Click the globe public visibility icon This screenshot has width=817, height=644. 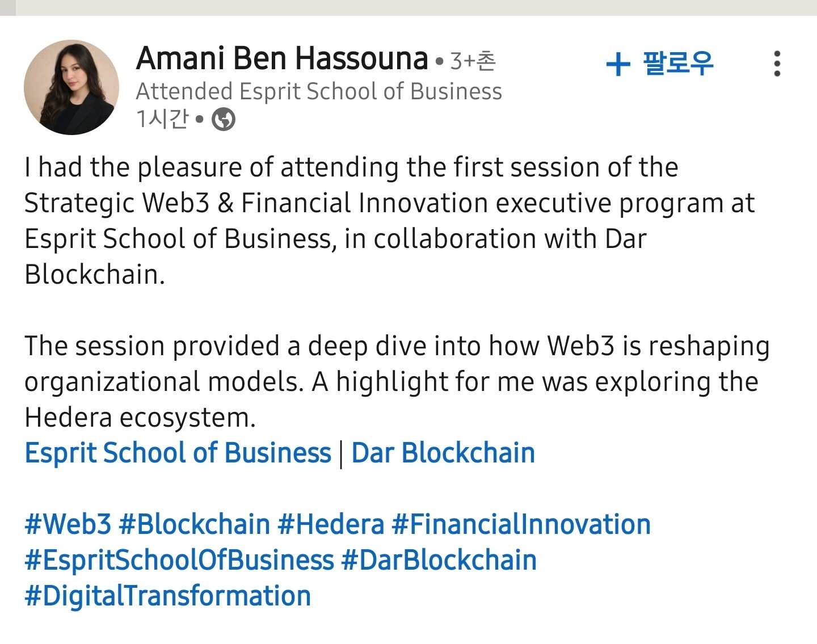click(x=224, y=119)
